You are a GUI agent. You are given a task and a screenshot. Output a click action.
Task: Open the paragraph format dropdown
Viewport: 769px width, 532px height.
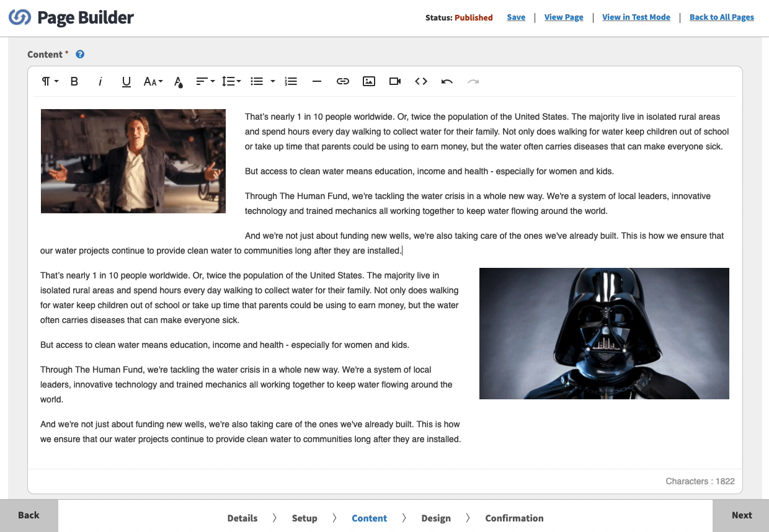click(50, 81)
